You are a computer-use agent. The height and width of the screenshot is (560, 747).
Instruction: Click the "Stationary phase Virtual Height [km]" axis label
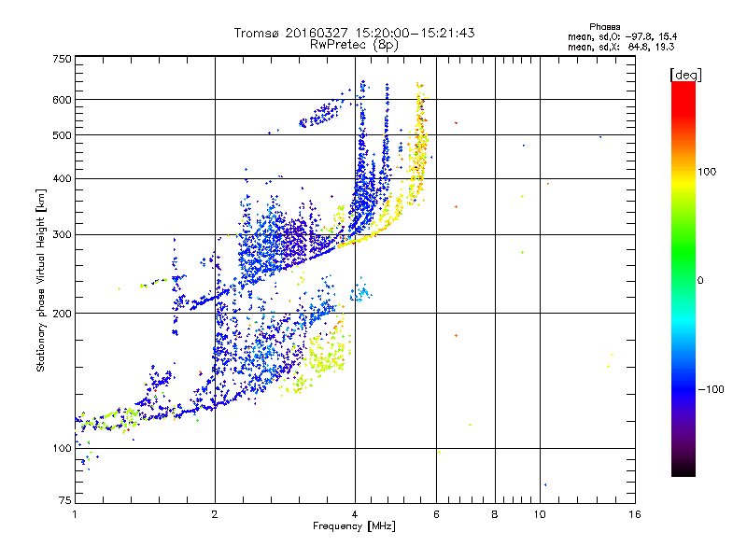tap(40, 280)
